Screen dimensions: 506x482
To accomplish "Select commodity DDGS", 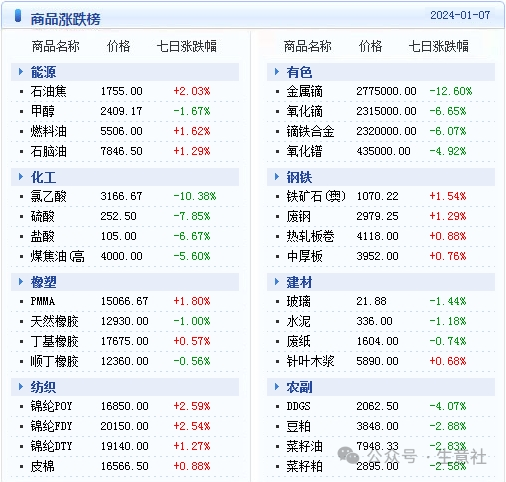I will pyautogui.click(x=299, y=406).
